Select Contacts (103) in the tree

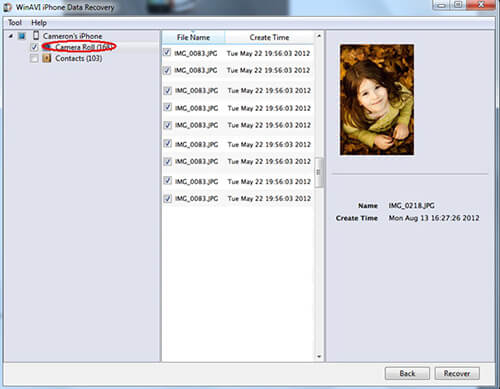(x=79, y=58)
